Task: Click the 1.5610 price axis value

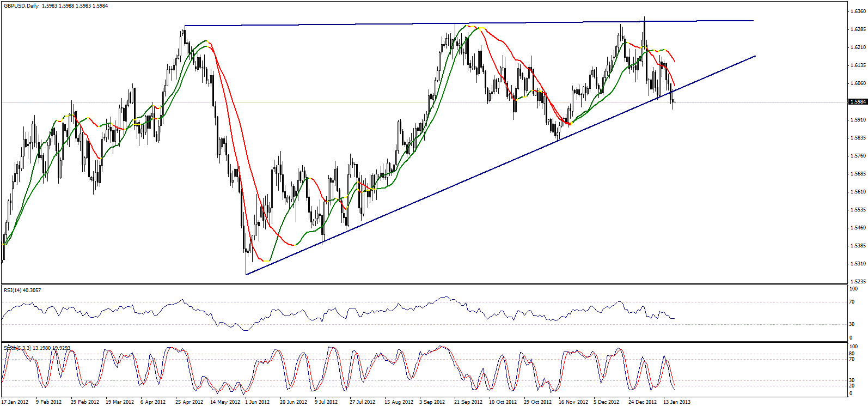Action: (x=858, y=192)
